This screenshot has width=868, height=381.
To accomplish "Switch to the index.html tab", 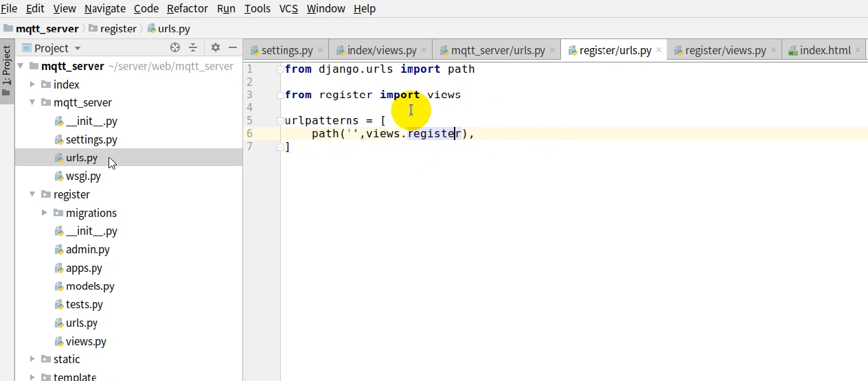I will pos(825,50).
